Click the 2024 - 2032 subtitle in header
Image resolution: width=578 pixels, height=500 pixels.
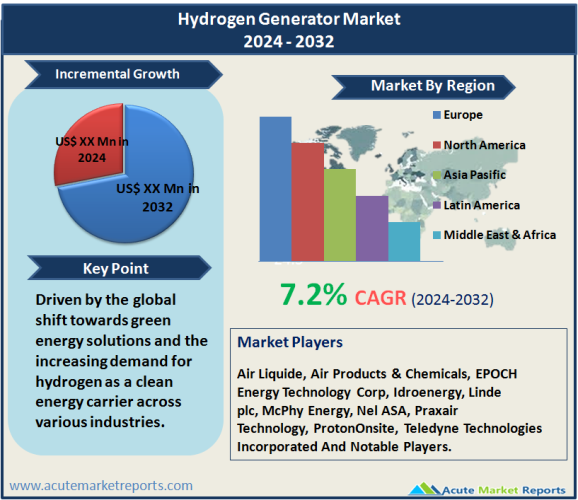click(289, 41)
